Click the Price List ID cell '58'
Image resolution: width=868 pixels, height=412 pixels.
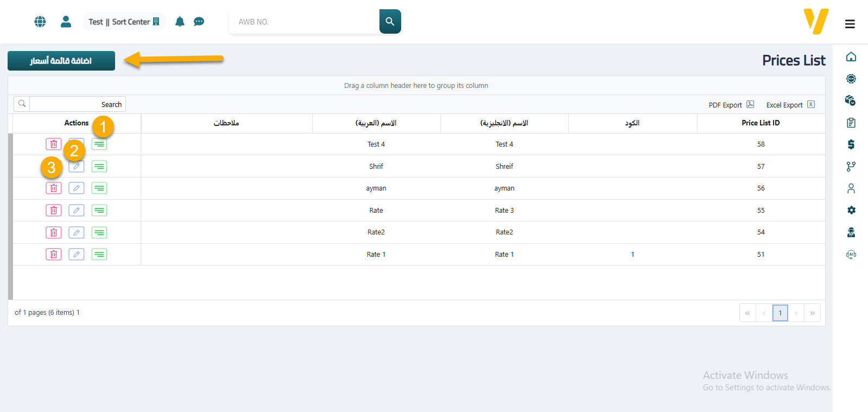click(761, 144)
